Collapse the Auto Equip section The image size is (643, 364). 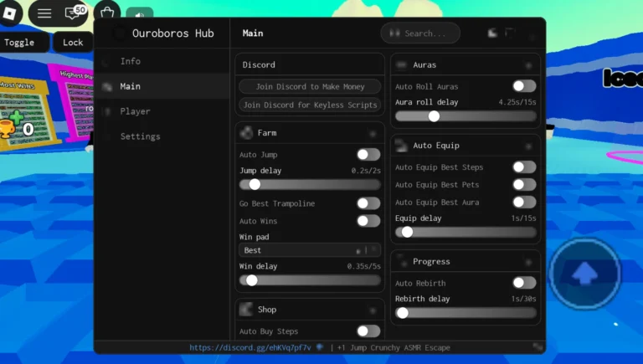[x=528, y=146]
